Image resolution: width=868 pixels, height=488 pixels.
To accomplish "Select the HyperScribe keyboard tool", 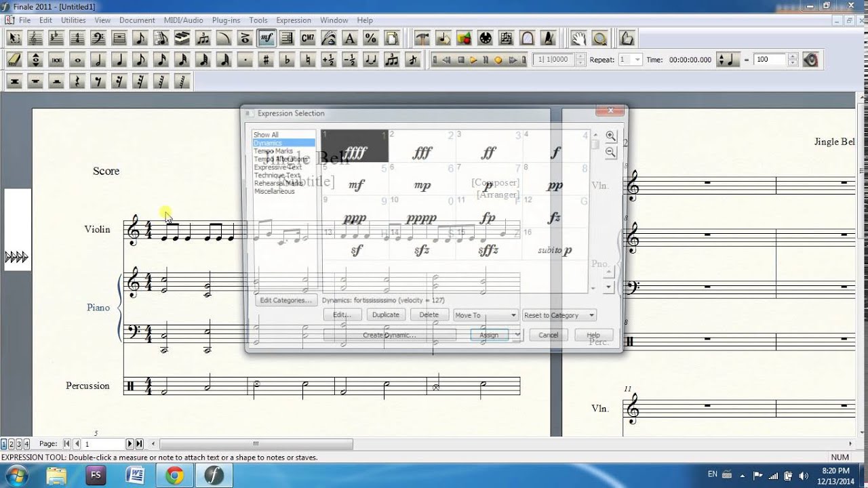I will click(x=182, y=38).
